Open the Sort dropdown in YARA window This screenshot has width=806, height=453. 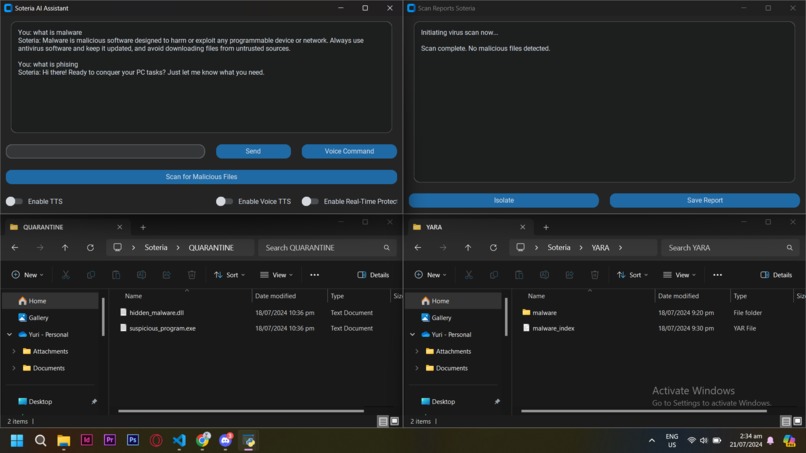[x=632, y=275]
